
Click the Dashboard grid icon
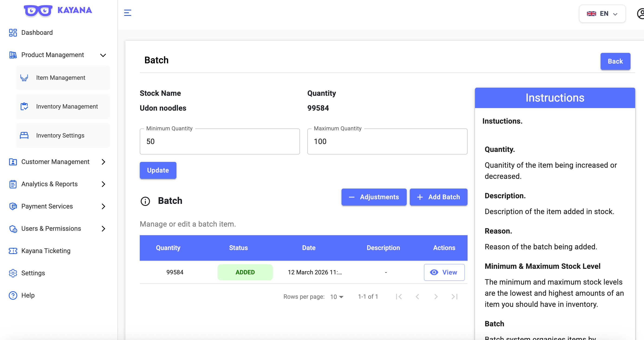point(13,32)
